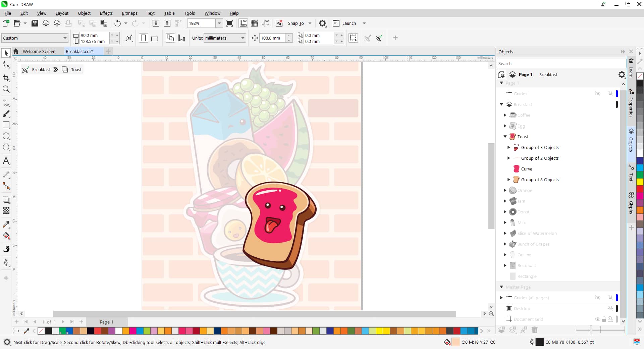The image size is (644, 349).
Task: Select the Rectangle tool
Action: 6,125
